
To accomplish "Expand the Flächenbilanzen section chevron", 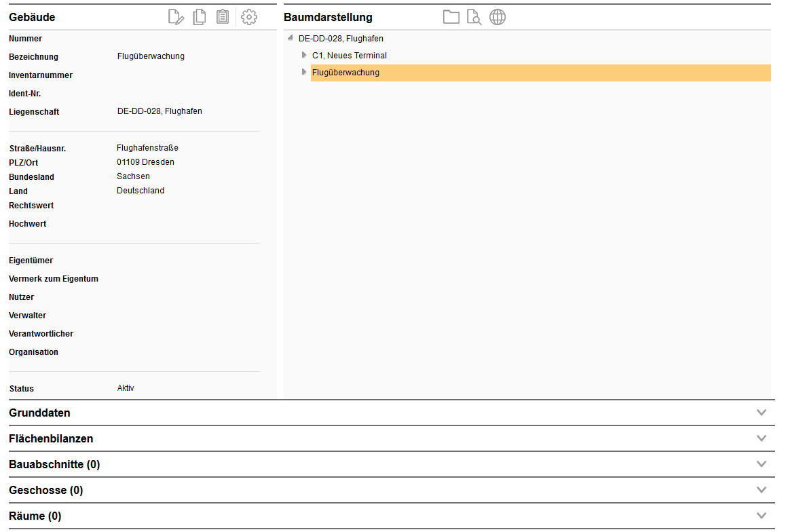I will [761, 438].
